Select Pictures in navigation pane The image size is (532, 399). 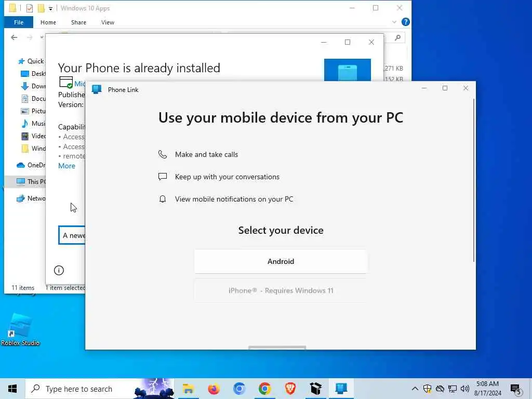33,111
